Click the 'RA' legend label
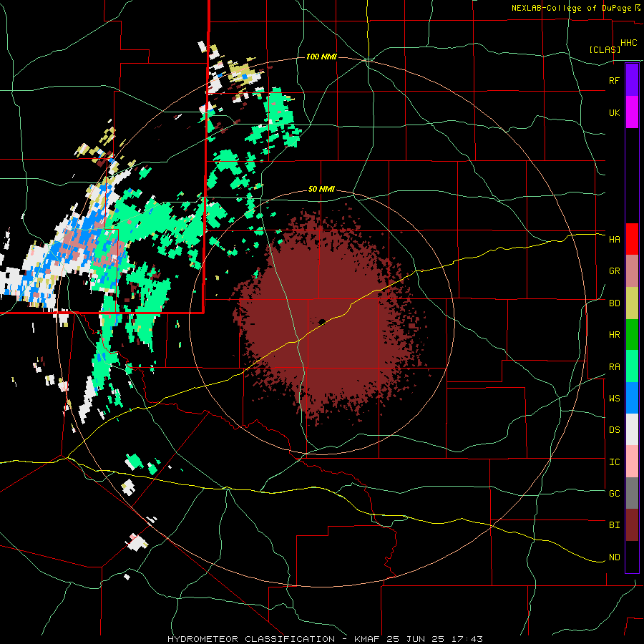 coord(614,367)
